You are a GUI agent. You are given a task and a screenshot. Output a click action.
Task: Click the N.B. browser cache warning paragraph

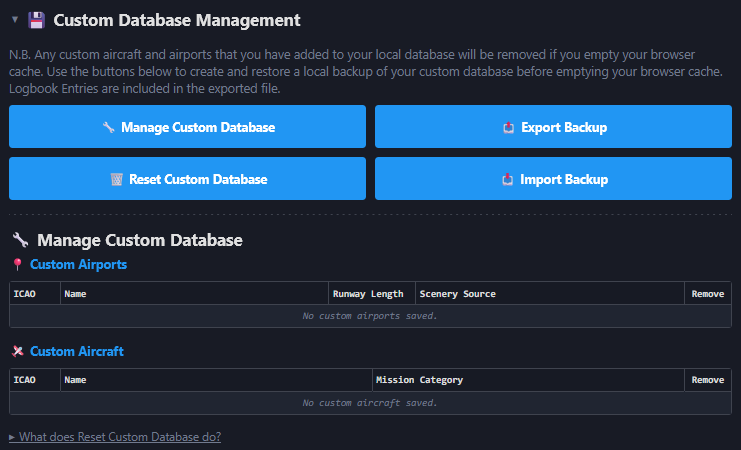[x=366, y=71]
